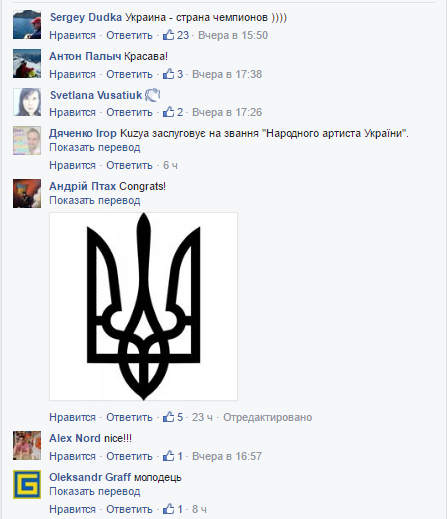Reply to Антон Палыч's comment
The width and height of the screenshot is (447, 519).
(129, 74)
